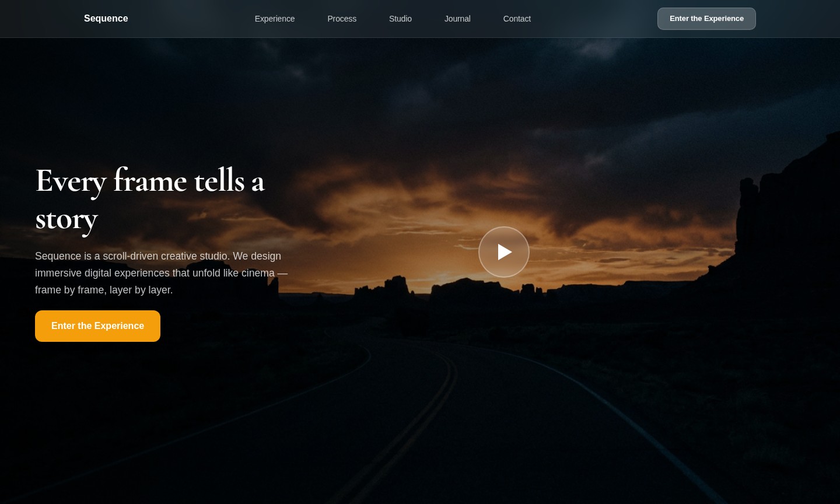The width and height of the screenshot is (840, 504).
Task: Click the word 'story' in the headline
Action: point(66,220)
